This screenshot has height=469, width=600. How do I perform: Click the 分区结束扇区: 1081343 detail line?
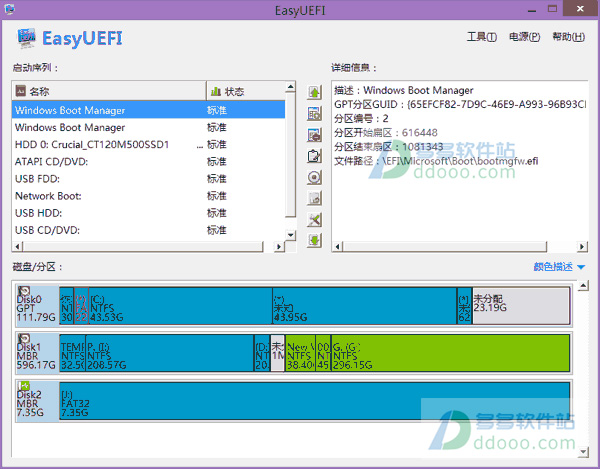tap(388, 147)
